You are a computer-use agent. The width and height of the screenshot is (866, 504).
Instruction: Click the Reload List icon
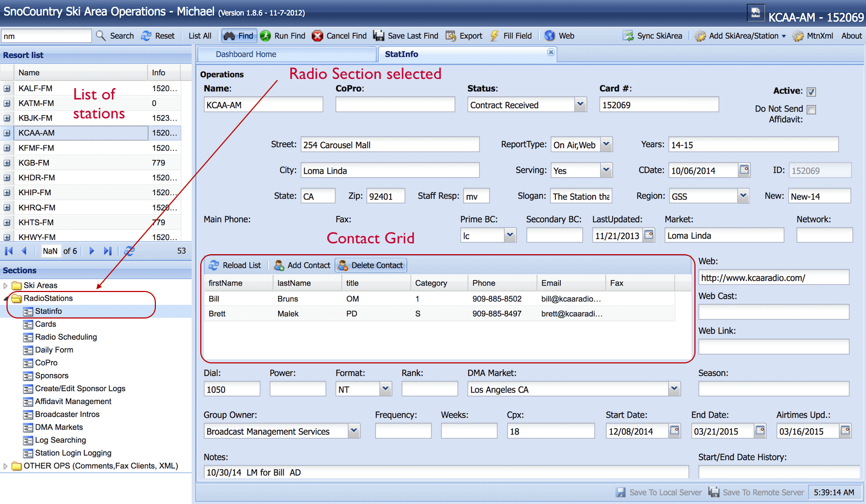214,266
